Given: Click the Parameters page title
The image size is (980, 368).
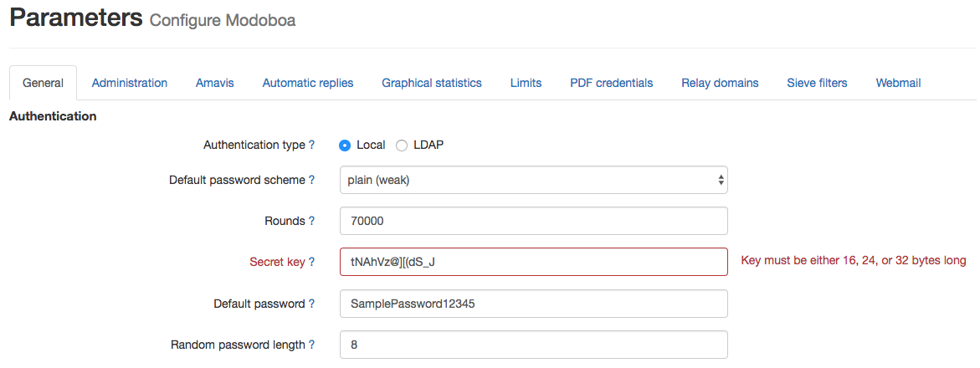Looking at the screenshot, I should point(76,18).
